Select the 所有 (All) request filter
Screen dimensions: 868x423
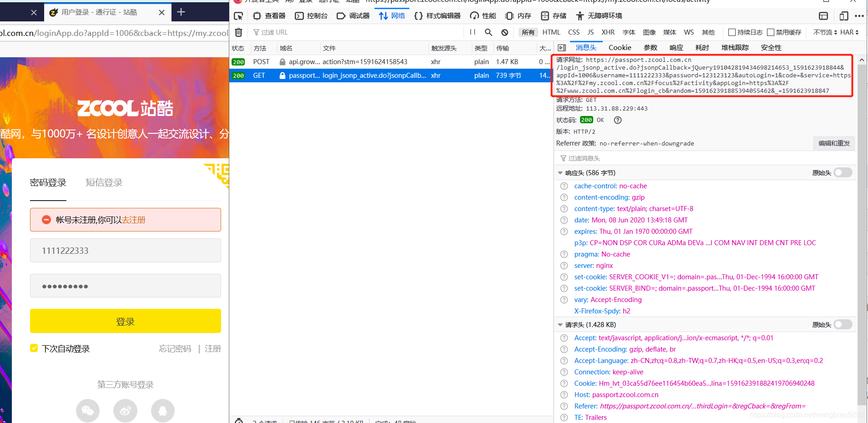point(528,32)
